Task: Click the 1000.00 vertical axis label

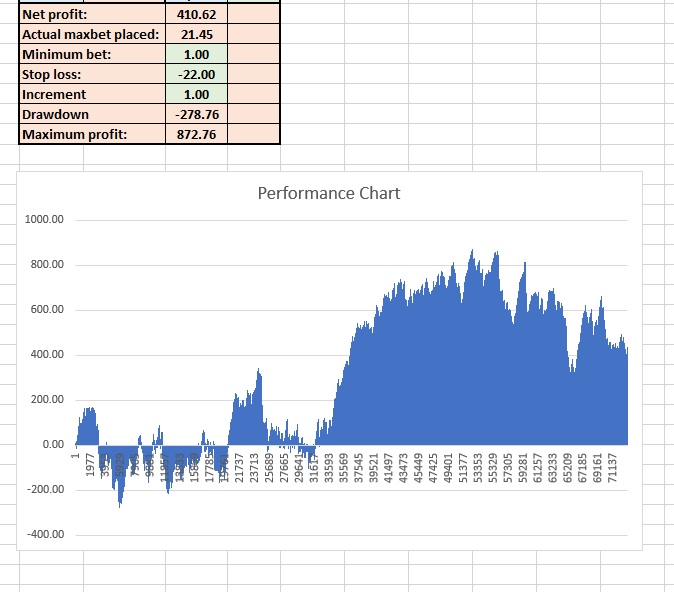Action: (43, 220)
